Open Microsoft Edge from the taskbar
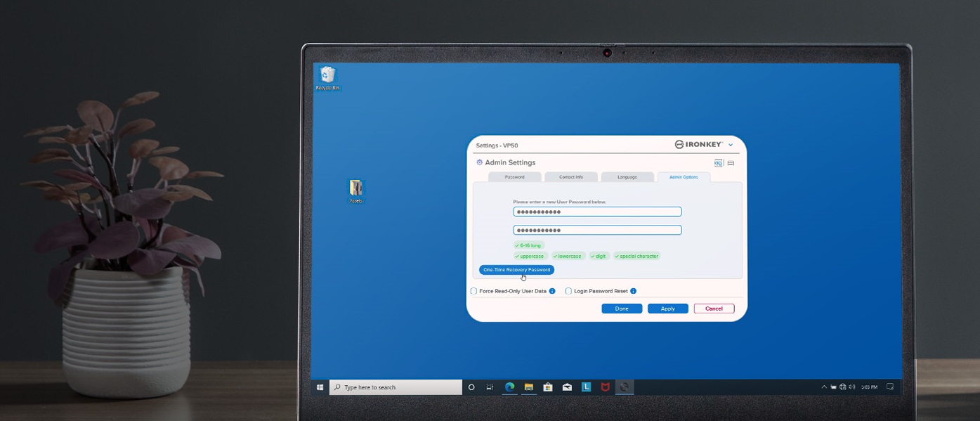This screenshot has width=980, height=421. click(x=510, y=387)
